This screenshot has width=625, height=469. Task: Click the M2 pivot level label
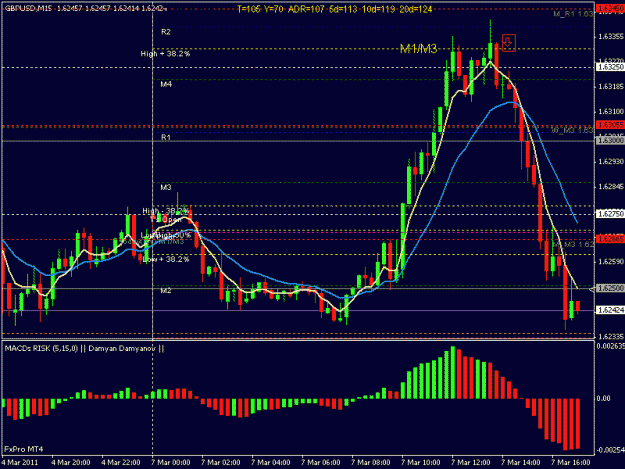tap(166, 291)
